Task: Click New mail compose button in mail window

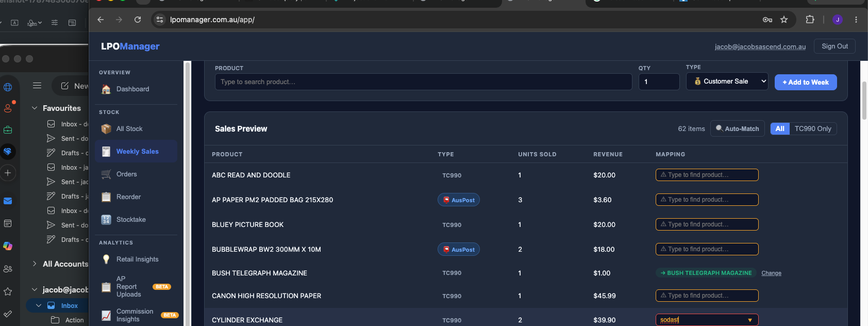Action: coord(71,86)
